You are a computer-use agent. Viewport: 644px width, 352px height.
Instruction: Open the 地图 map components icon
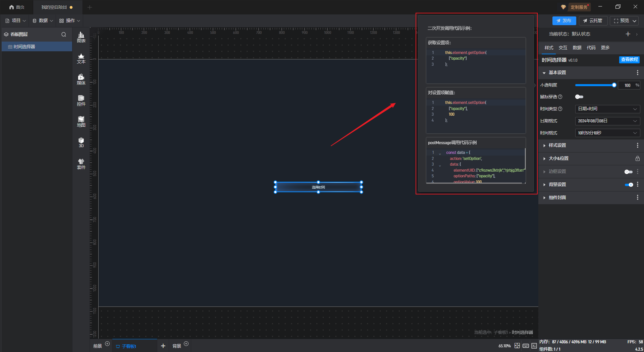pyautogui.click(x=81, y=122)
